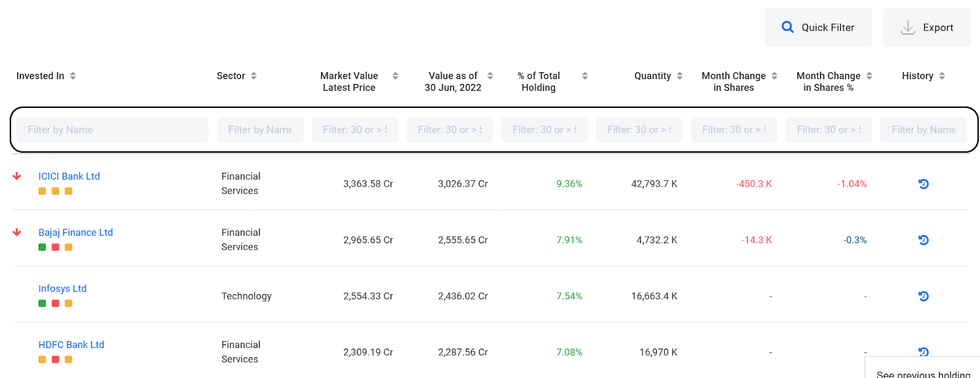Open Bajaj Finance Ltd stock page
This screenshot has width=980, height=378.
click(75, 233)
